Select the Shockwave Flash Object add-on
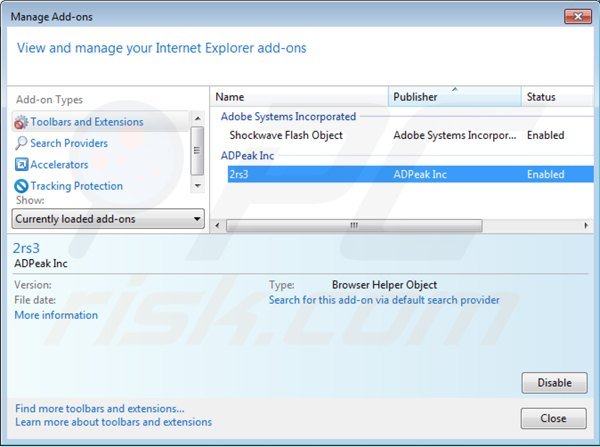 pyautogui.click(x=286, y=135)
